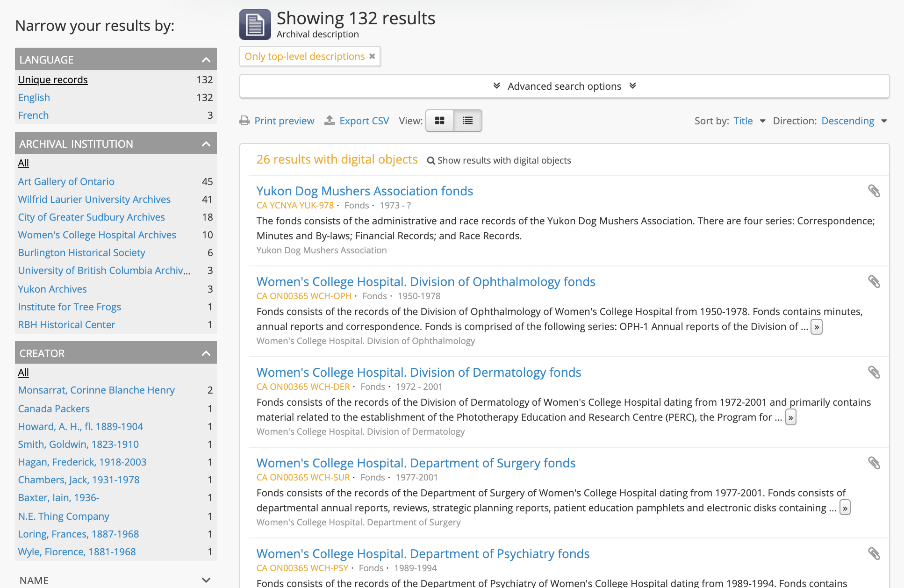This screenshot has height=588, width=904.
Task: Click the Export CSV upload icon
Action: point(330,121)
